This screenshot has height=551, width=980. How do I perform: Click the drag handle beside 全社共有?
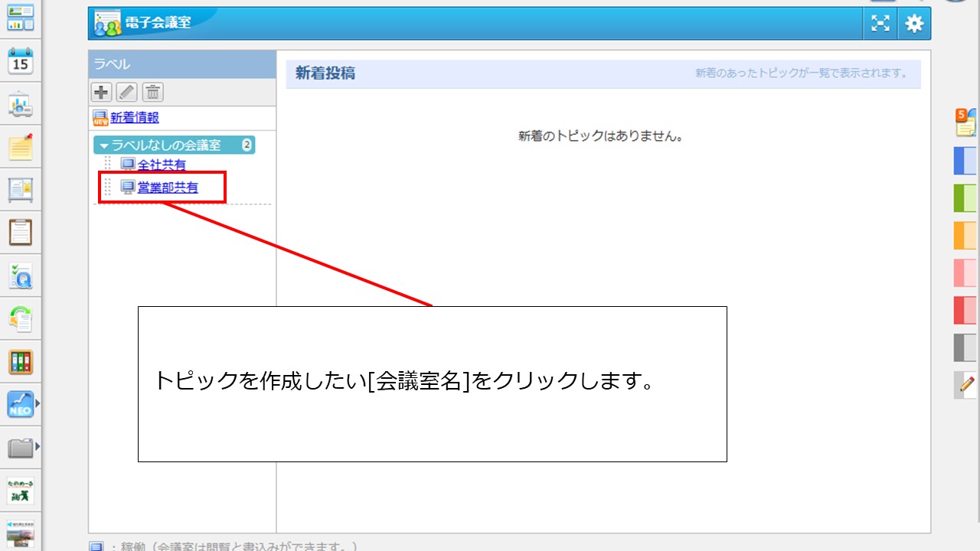coord(108,165)
